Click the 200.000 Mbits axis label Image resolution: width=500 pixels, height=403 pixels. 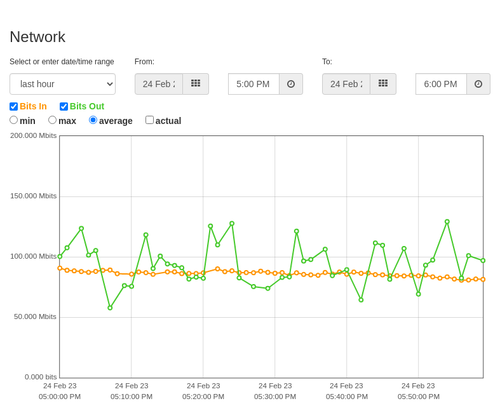pyautogui.click(x=33, y=136)
